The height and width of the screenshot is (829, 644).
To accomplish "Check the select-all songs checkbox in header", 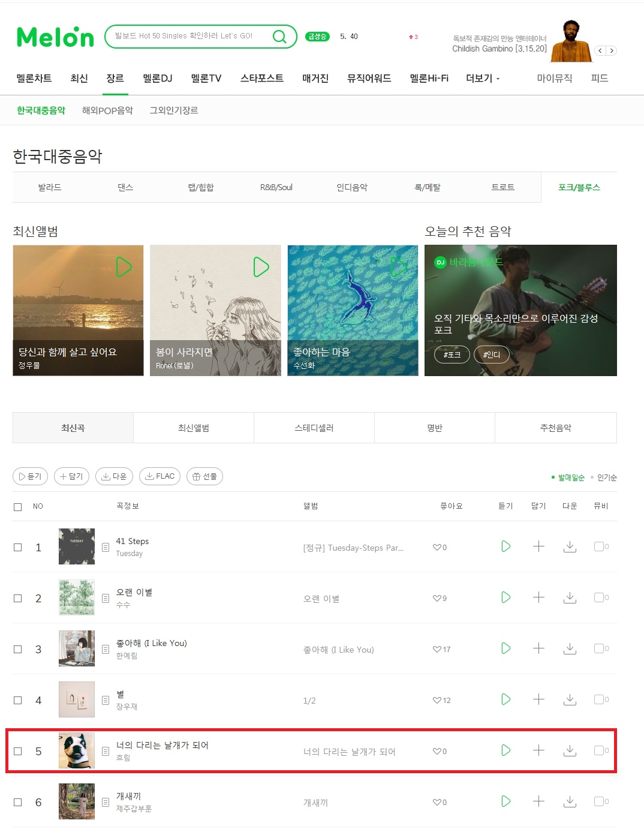I will (18, 507).
